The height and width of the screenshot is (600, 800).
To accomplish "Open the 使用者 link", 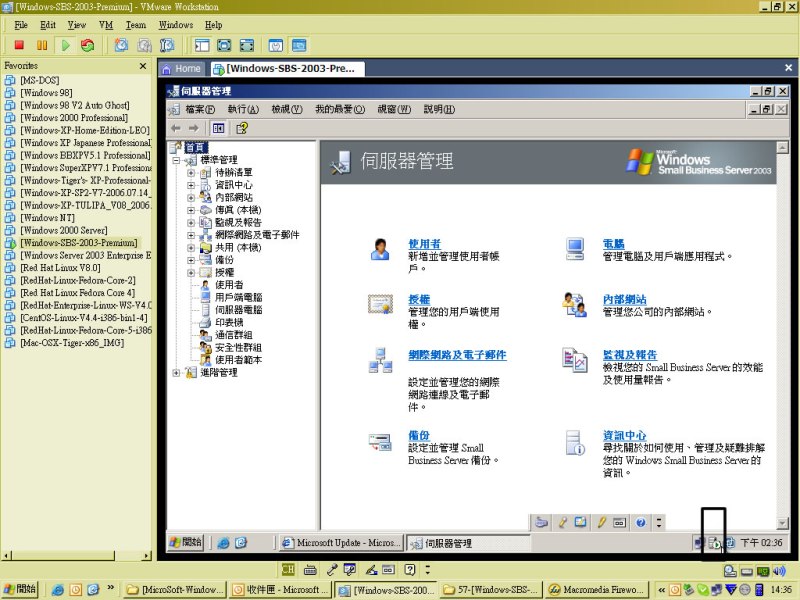I will (424, 244).
